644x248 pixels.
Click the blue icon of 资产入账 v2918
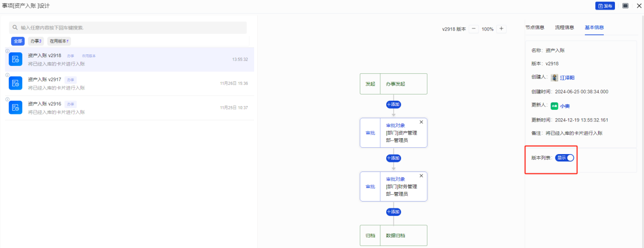(x=15, y=59)
